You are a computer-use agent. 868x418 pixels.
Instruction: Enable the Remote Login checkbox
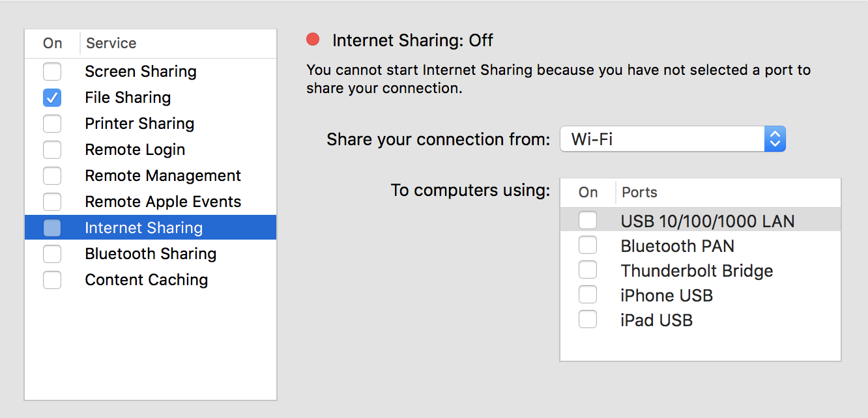coord(52,150)
